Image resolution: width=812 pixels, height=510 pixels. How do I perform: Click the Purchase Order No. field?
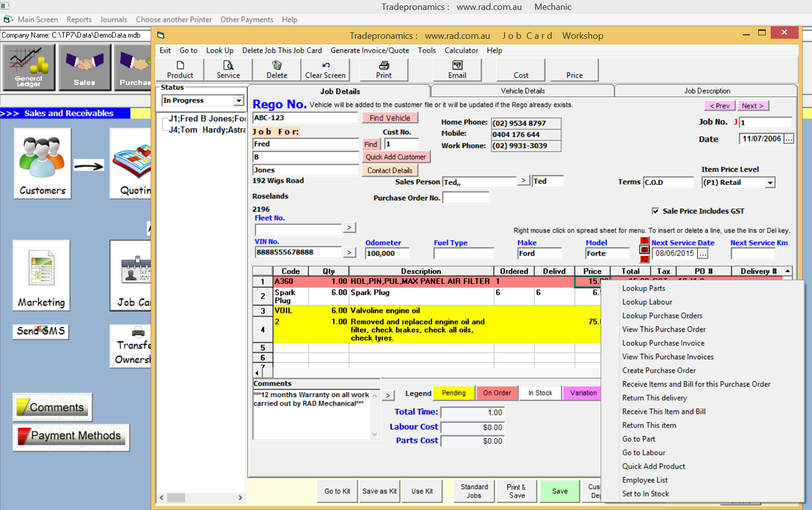[466, 198]
